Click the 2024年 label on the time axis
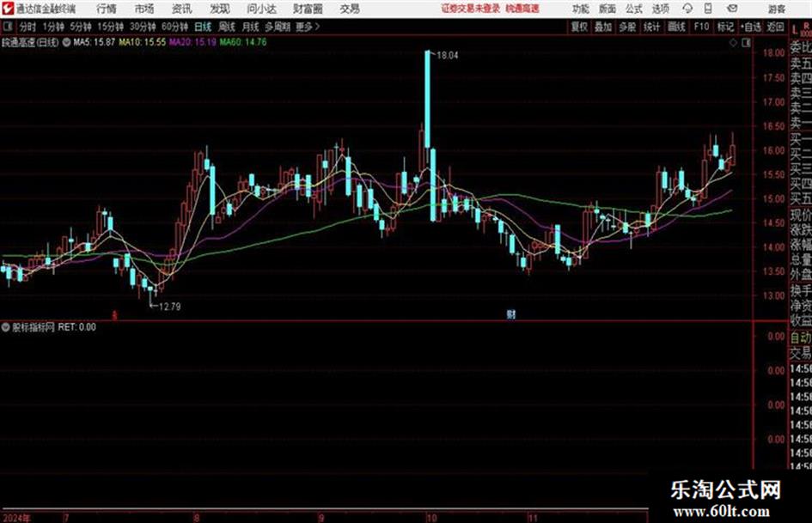 [x=16, y=518]
